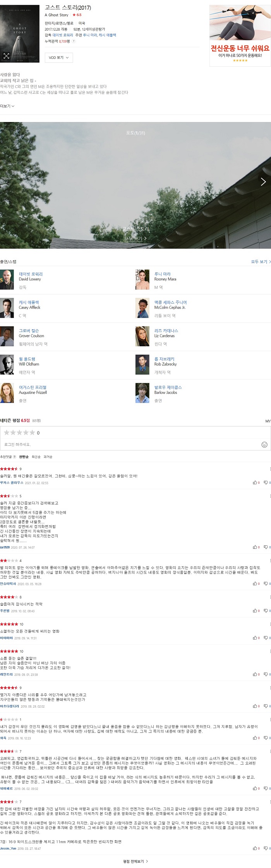This screenshot has width=271, height=868.
Task: Sort reviews by 최신순
Action: coord(36,457)
